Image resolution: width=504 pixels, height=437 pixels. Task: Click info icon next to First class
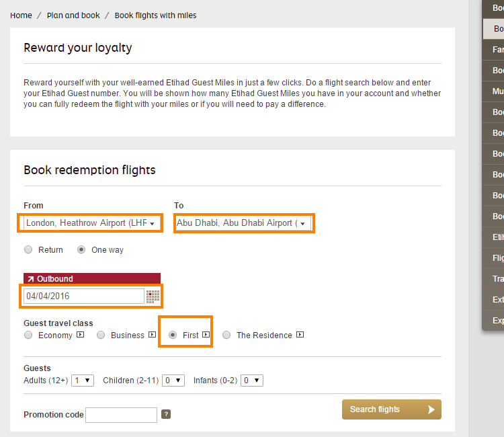point(206,335)
